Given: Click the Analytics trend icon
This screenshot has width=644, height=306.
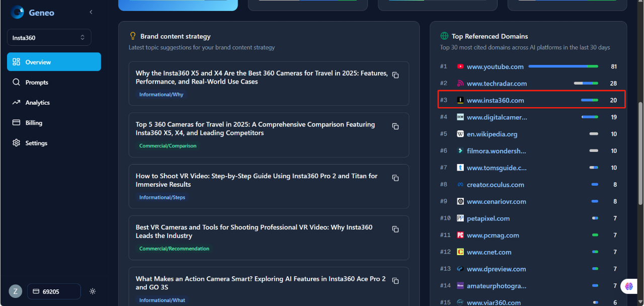Looking at the screenshot, I should pos(16,103).
